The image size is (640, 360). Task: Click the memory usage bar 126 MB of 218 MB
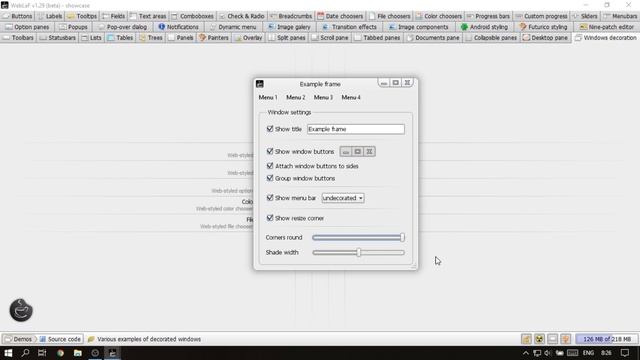click(607, 339)
